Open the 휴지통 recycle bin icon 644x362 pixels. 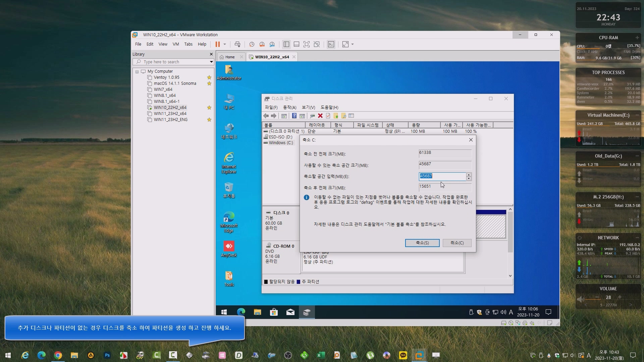tap(229, 190)
